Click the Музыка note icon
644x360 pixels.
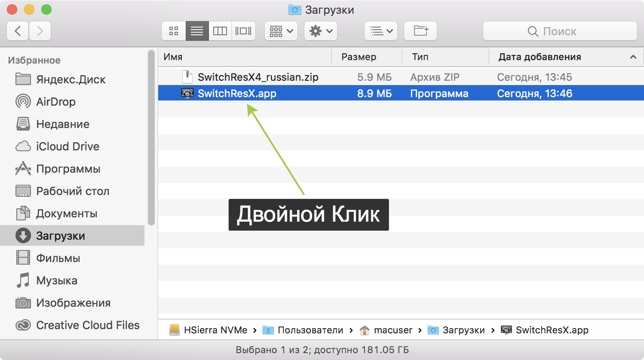(x=23, y=280)
